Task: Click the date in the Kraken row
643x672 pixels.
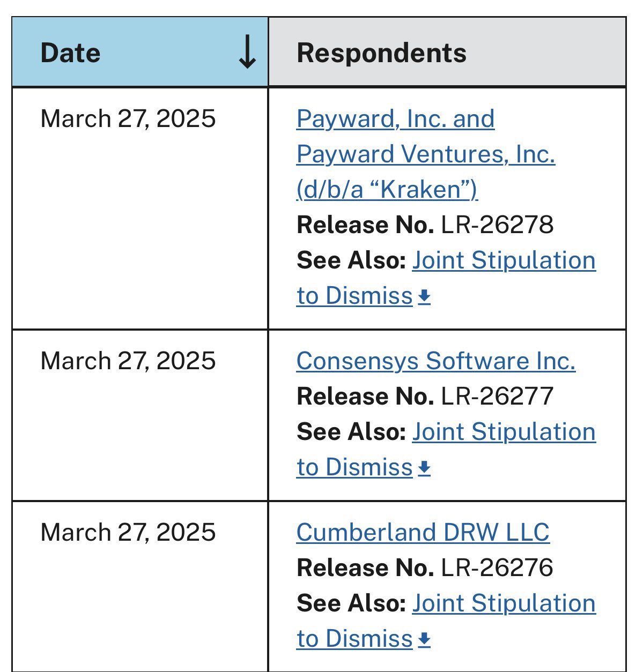Action: point(128,118)
